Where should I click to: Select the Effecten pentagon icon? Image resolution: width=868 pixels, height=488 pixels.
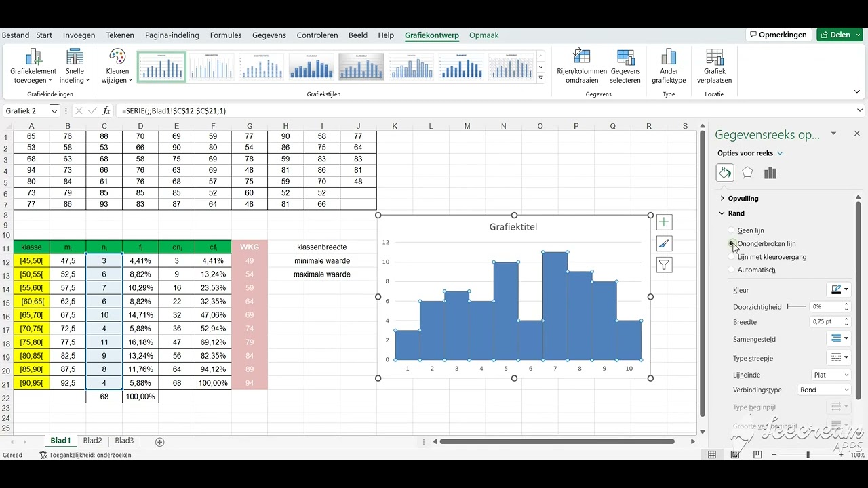tap(747, 173)
